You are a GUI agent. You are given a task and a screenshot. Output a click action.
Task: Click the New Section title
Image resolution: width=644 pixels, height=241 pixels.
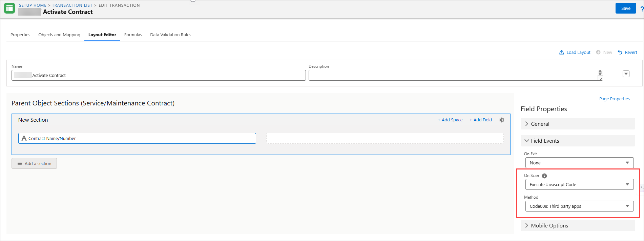coord(33,120)
